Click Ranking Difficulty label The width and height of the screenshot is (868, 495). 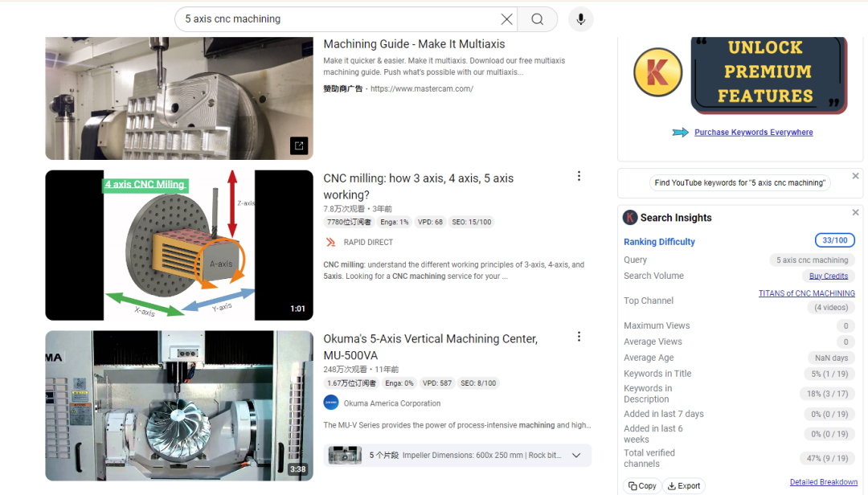click(659, 242)
